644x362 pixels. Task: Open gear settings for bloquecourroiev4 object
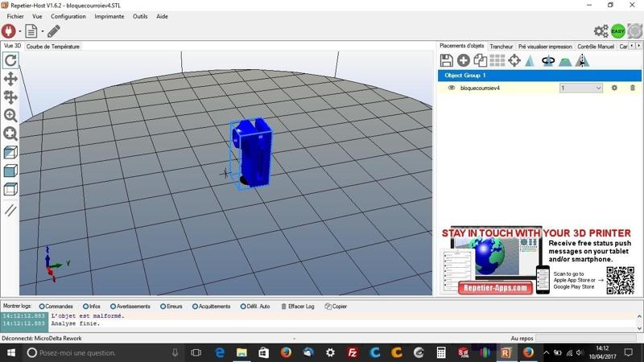click(614, 88)
